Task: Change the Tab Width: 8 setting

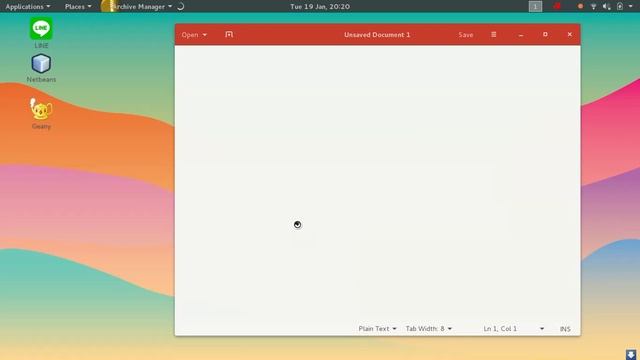Action: tap(429, 329)
